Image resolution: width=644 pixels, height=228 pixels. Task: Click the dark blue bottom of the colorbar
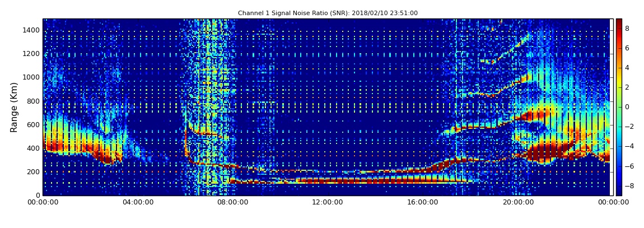point(619,190)
